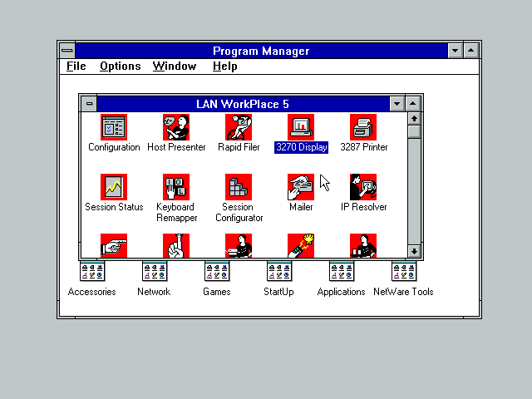Select the StartUp program group
This screenshot has width=532, height=399.
click(x=279, y=272)
